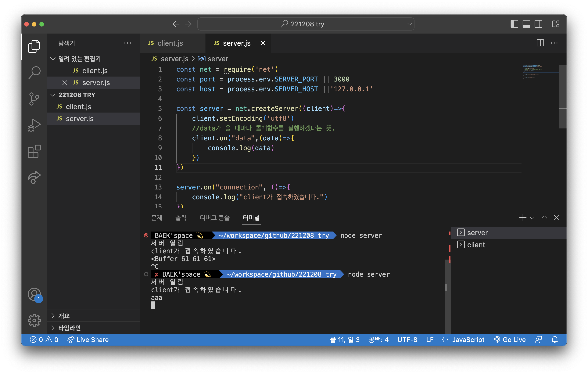This screenshot has height=374, width=588.
Task: Click the JavaScript language mode
Action: [468, 340]
